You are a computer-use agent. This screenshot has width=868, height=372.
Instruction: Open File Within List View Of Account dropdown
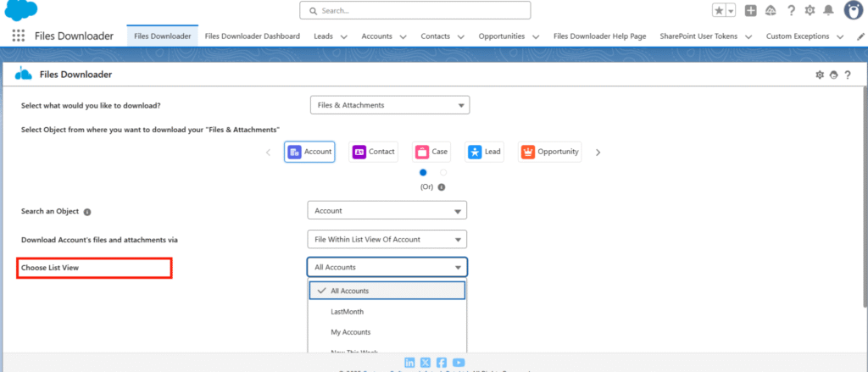click(x=387, y=240)
